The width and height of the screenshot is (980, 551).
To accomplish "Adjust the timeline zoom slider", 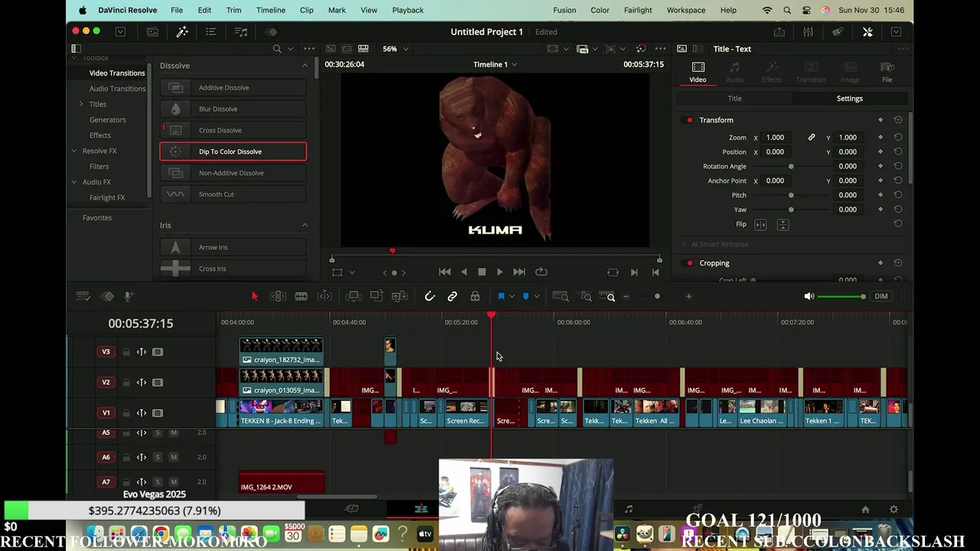I will 657,296.
